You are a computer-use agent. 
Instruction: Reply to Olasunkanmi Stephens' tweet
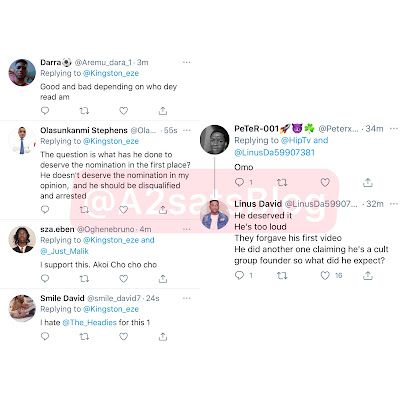[45, 209]
